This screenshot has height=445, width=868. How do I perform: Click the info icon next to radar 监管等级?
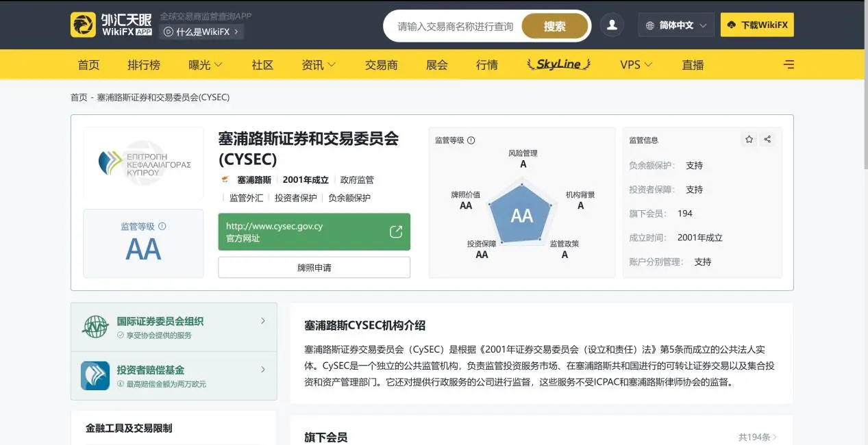pos(471,140)
